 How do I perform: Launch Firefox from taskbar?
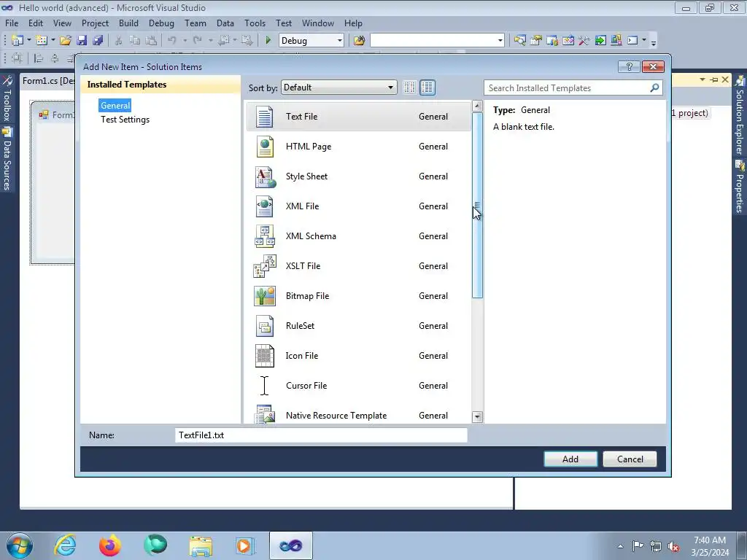pos(110,545)
